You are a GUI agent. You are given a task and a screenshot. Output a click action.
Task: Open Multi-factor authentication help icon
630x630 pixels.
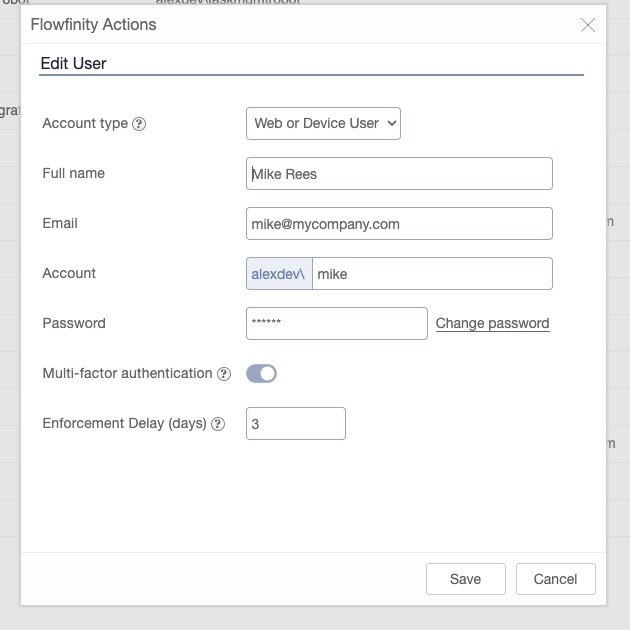[x=224, y=374]
